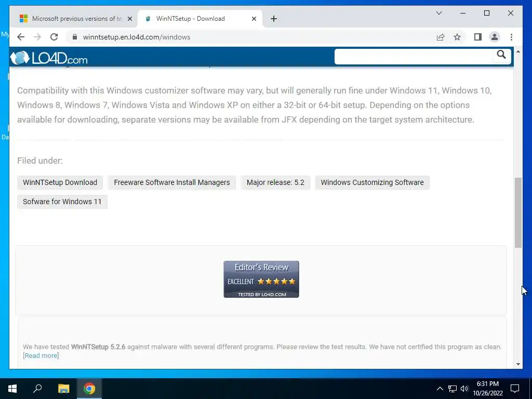Click the Filed under: label
This screenshot has width=532, height=399.
point(40,161)
